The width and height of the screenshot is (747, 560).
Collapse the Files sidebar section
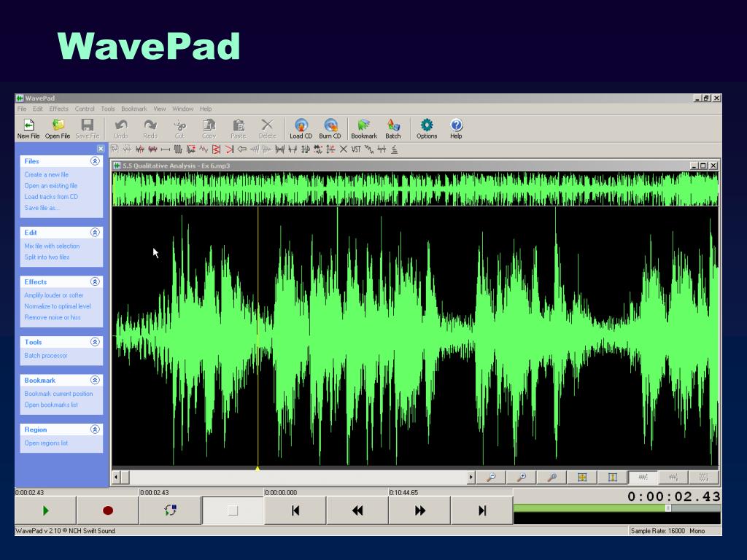[x=95, y=161]
